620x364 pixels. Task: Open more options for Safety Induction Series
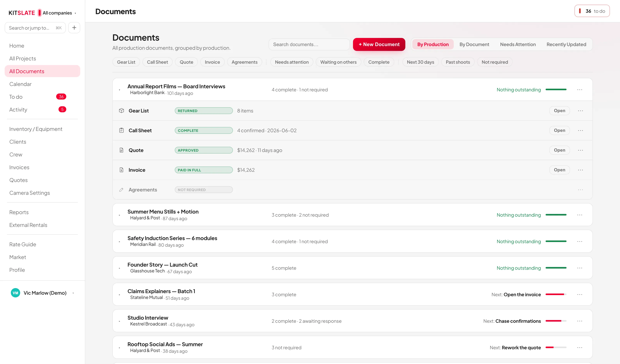580,241
